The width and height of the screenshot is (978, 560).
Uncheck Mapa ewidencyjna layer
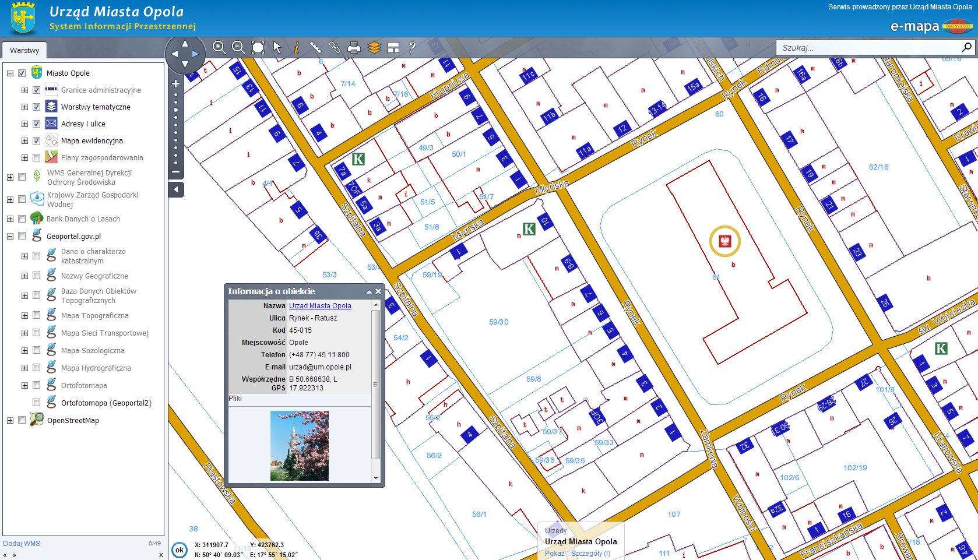pyautogui.click(x=36, y=141)
